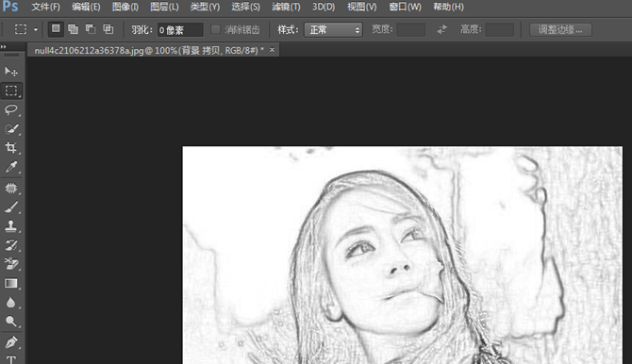This screenshot has width=632, height=364.
Task: Select the Healing Brush tool
Action: pos(11,189)
